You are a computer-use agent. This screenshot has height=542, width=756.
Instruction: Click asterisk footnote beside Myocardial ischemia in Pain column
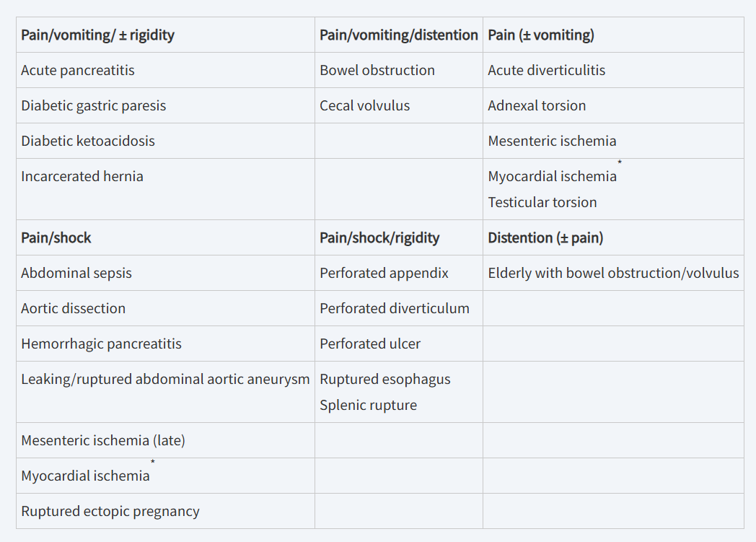coord(620,162)
